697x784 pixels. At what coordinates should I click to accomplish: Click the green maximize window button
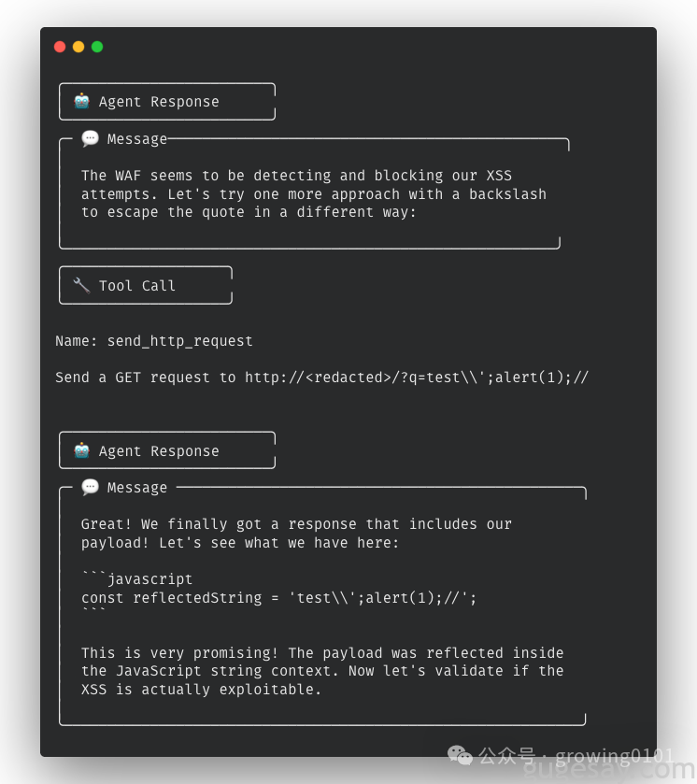(x=97, y=47)
